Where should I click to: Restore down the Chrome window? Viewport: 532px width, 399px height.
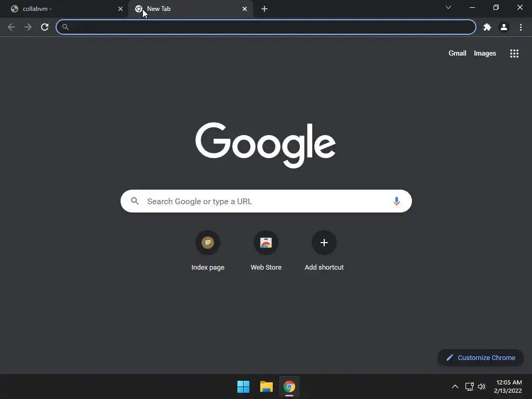pos(496,7)
